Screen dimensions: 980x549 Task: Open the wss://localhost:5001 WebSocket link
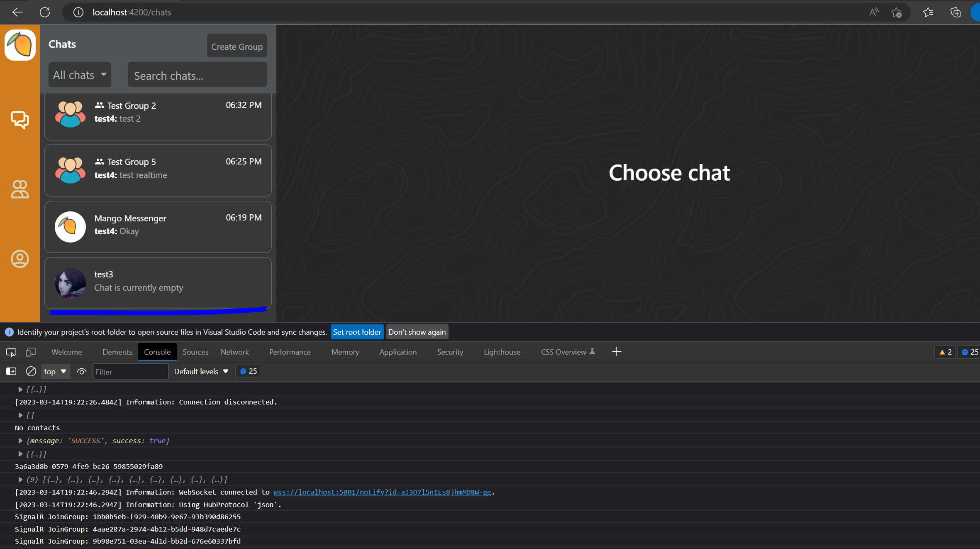pyautogui.click(x=382, y=492)
